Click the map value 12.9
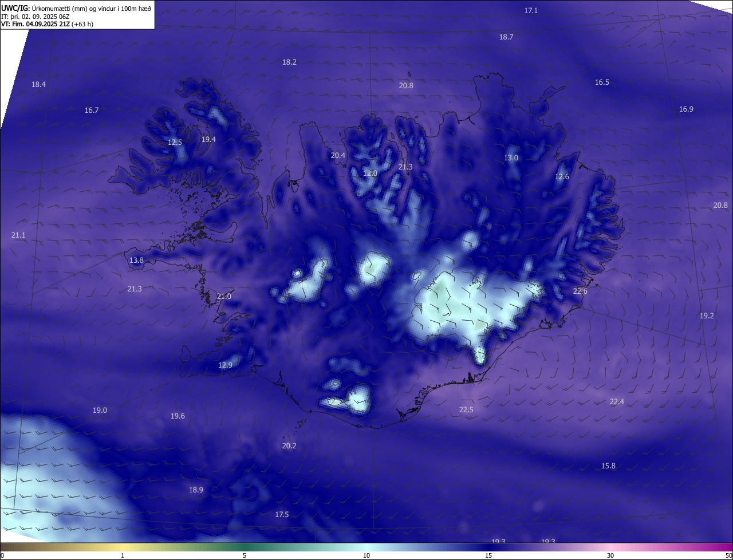Image resolution: width=733 pixels, height=560 pixels. click(x=225, y=365)
